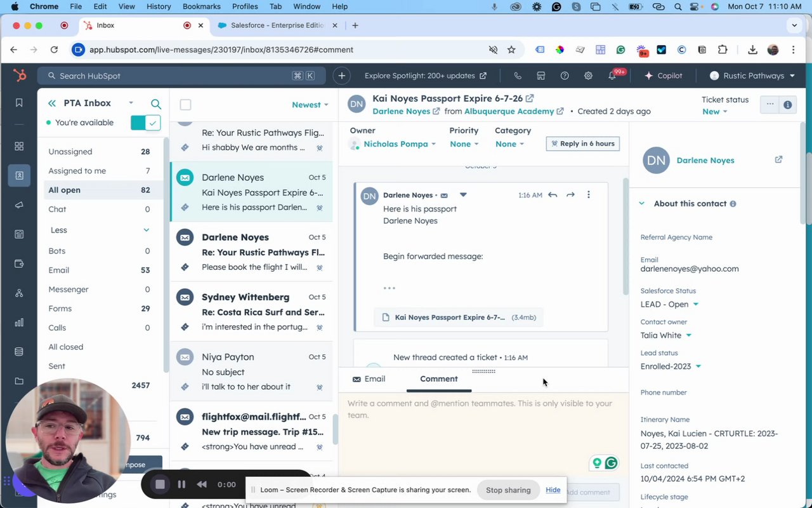Open the ticket more actions ellipsis button
This screenshot has height=508, width=812.
pos(770,105)
